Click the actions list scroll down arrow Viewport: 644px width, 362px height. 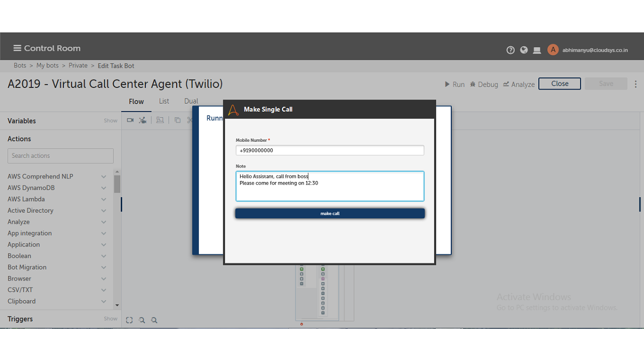pyautogui.click(x=117, y=305)
